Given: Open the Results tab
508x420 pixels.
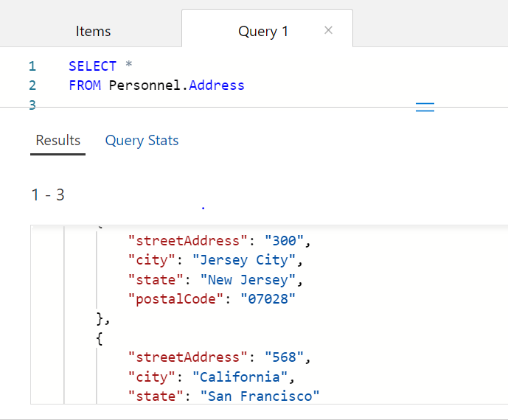Looking at the screenshot, I should click(x=58, y=141).
